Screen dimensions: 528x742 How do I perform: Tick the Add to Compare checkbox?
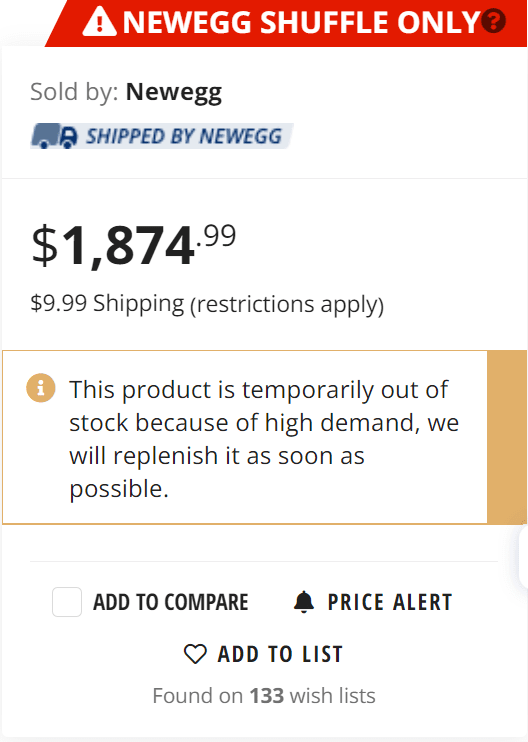coord(67,602)
